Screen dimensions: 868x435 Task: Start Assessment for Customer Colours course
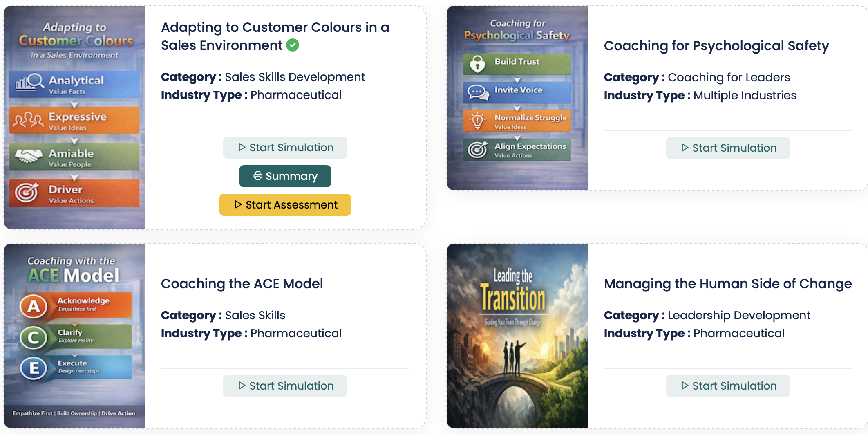(285, 205)
